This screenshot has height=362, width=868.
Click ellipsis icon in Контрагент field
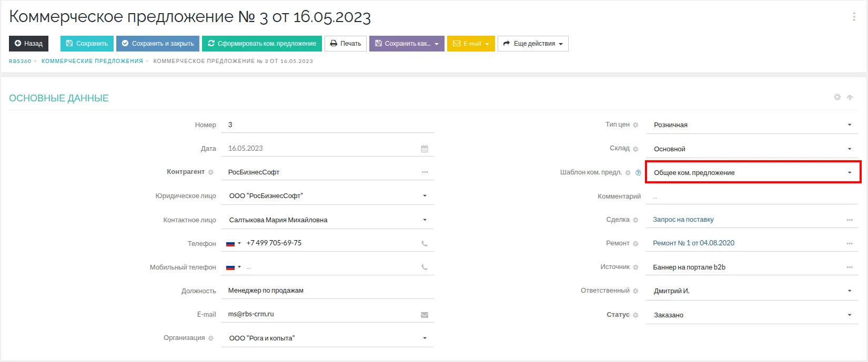tap(425, 172)
